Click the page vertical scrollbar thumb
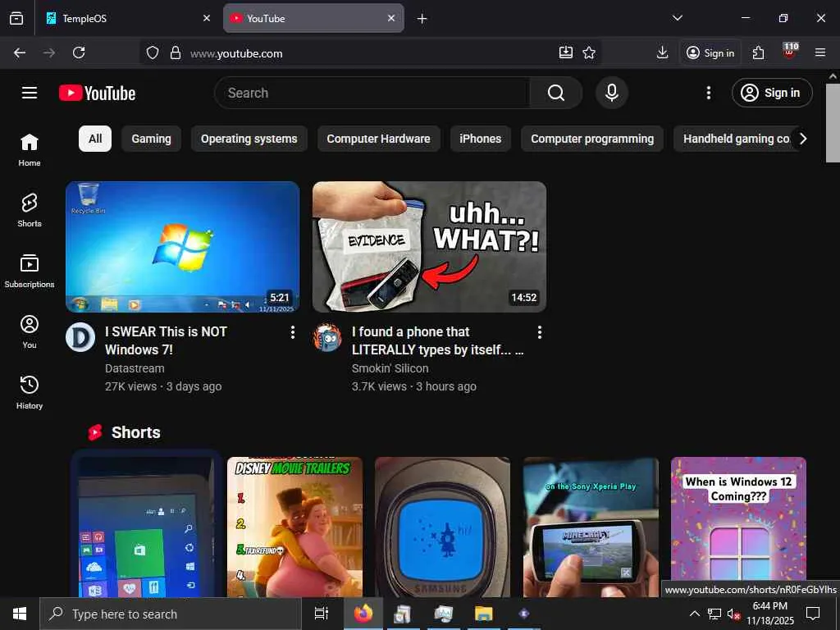 click(x=833, y=122)
